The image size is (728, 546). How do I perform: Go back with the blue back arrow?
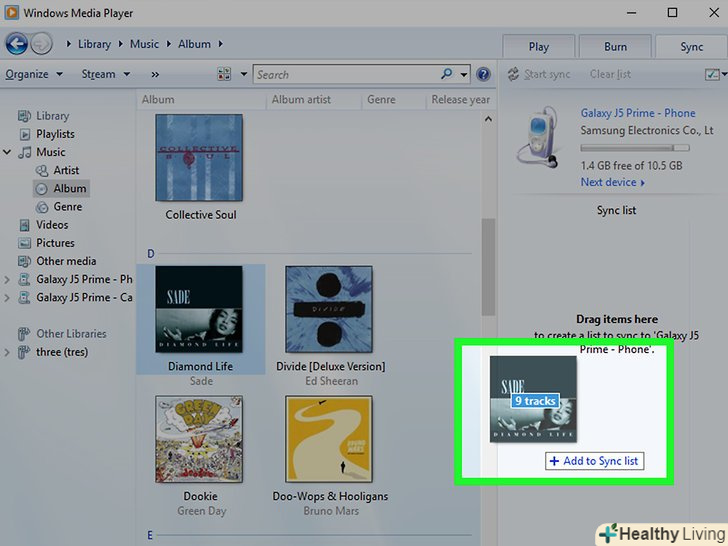(x=17, y=44)
